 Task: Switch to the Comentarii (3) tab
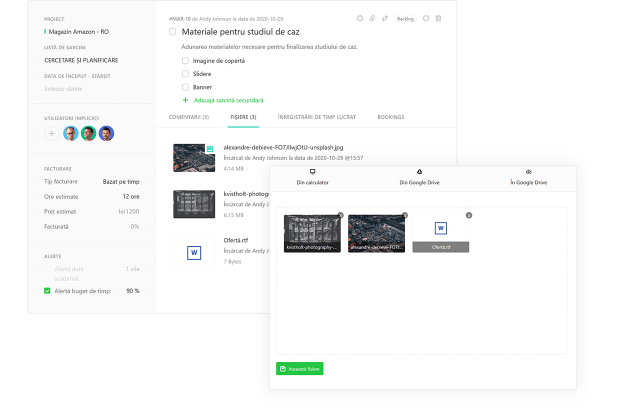[x=189, y=117]
